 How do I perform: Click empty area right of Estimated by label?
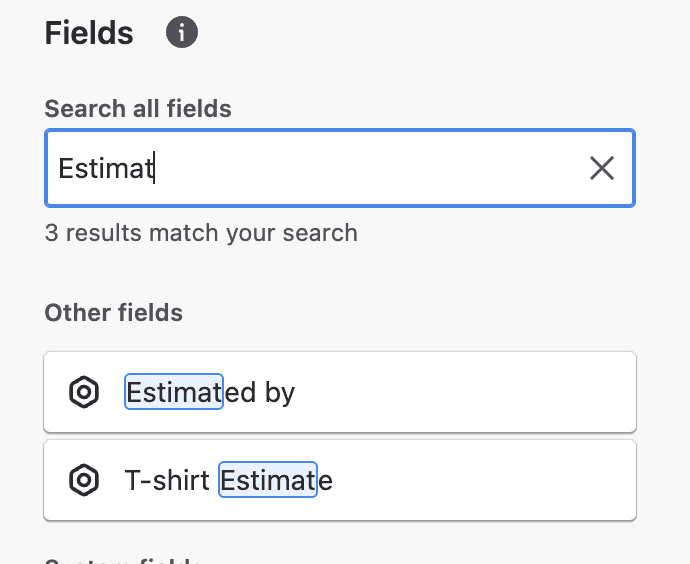(x=470, y=393)
